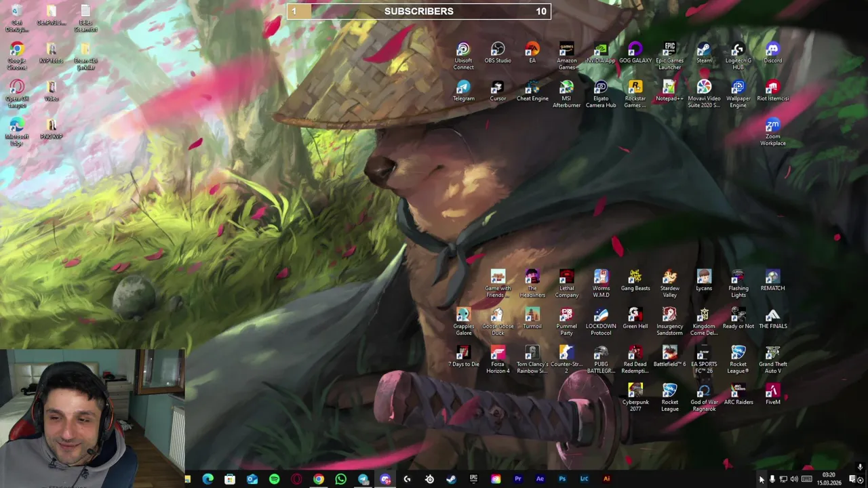Select the Pummel Party shortcut
Image resolution: width=868 pixels, height=488 pixels.
pyautogui.click(x=566, y=321)
